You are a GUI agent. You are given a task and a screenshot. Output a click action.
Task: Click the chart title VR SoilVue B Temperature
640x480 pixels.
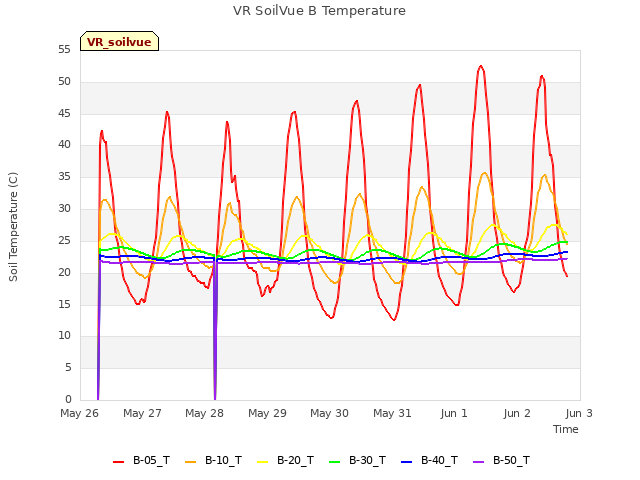(319, 11)
